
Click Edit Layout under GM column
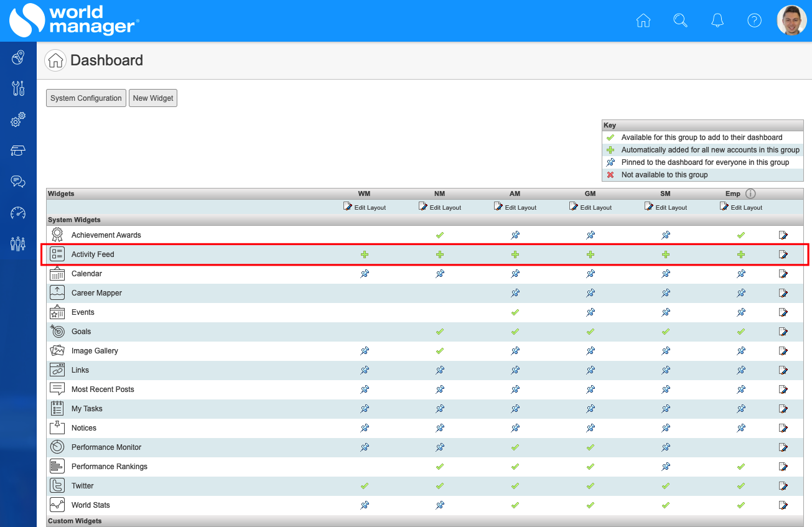[x=590, y=207]
